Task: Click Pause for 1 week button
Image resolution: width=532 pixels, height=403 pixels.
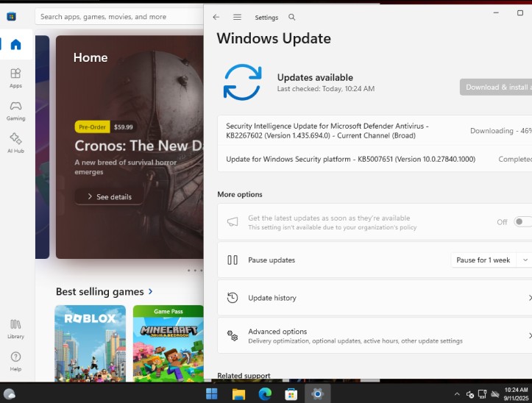Action: (483, 260)
